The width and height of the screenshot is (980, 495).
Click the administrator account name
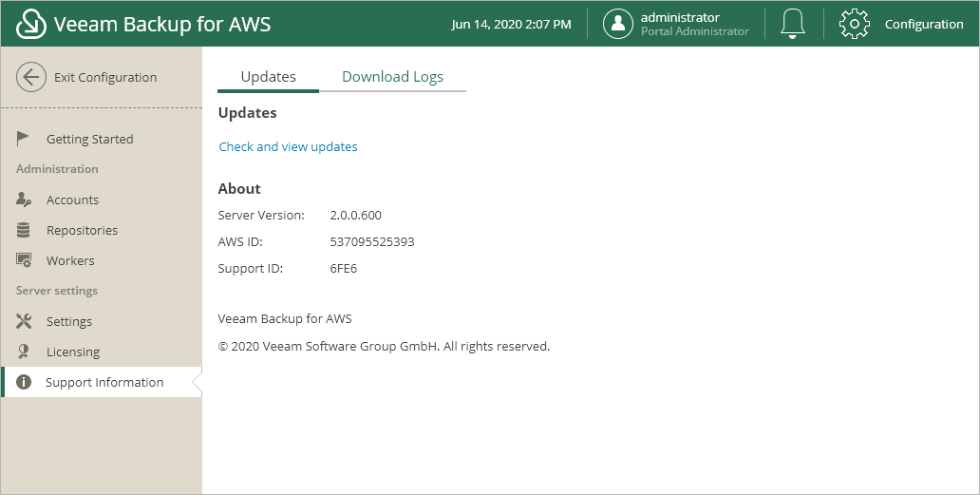(x=680, y=17)
